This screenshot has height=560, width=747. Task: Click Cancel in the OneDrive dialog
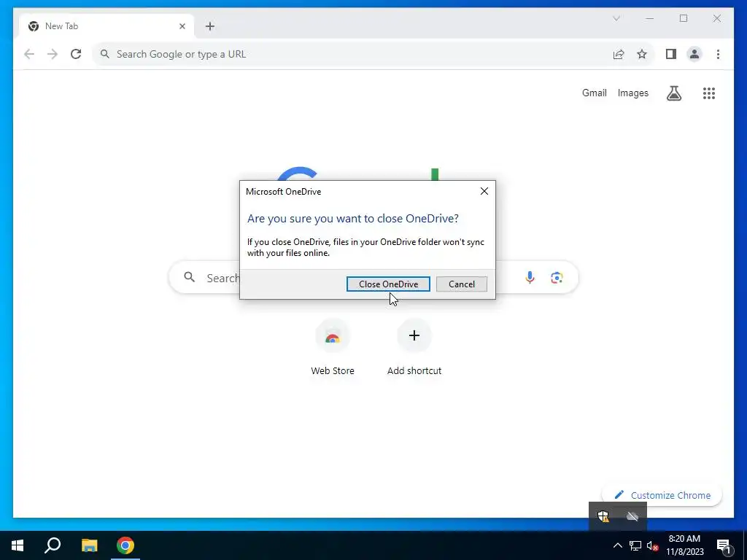coord(462,284)
